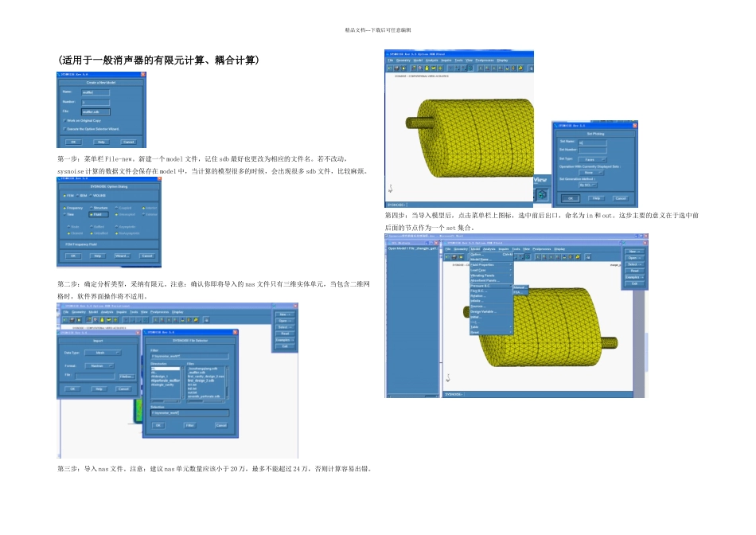Click the FileBox... button in Import dialog

[127, 377]
